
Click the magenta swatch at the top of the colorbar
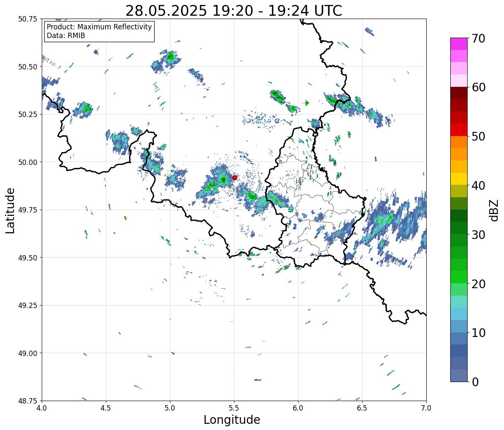point(459,44)
